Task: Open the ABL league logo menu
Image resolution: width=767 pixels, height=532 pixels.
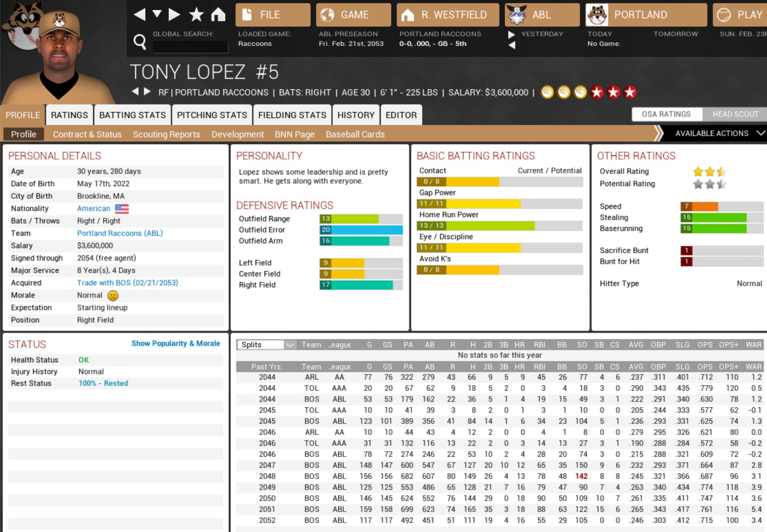Action: pyautogui.click(x=517, y=15)
